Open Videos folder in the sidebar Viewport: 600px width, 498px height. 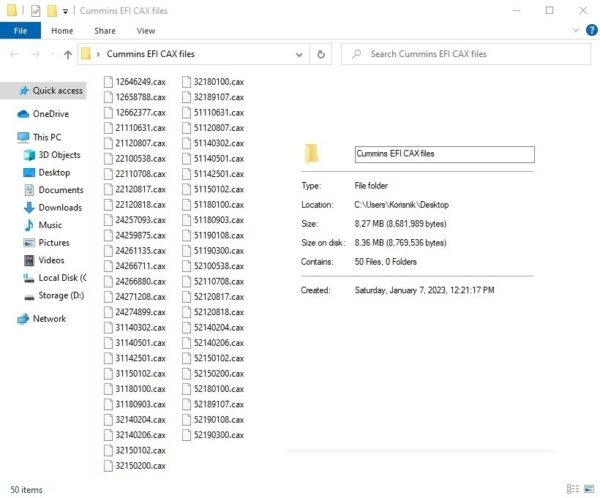point(44,260)
